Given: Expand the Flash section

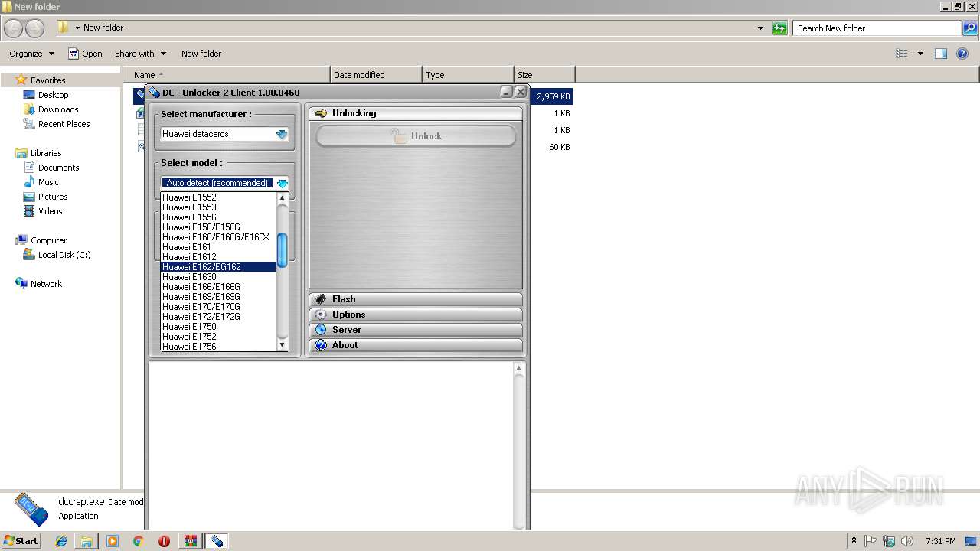Looking at the screenshot, I should click(416, 299).
